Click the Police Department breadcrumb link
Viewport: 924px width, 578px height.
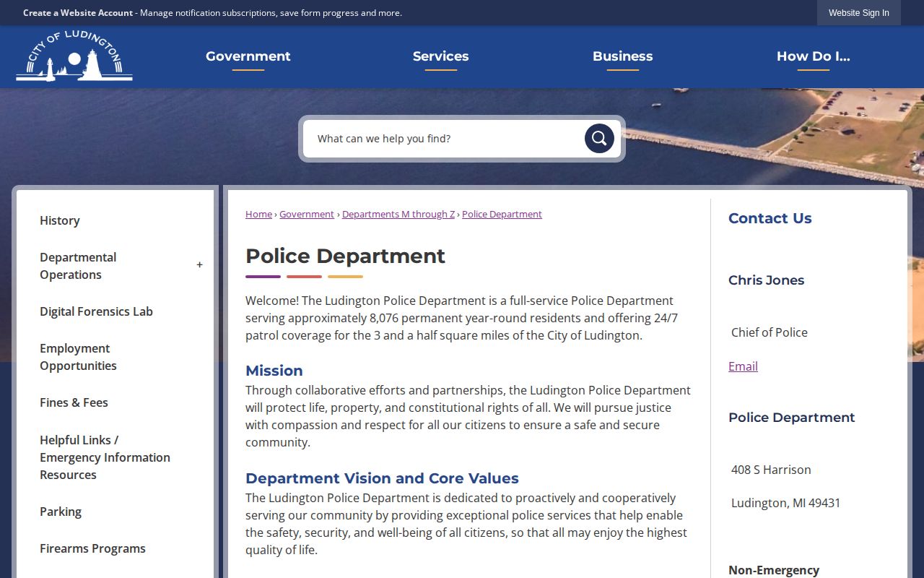tap(502, 215)
